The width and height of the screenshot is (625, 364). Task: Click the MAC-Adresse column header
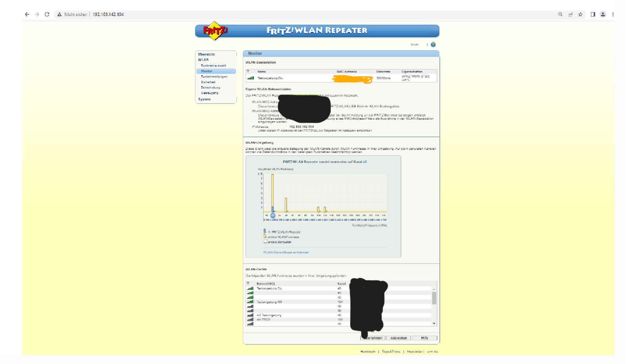click(346, 72)
